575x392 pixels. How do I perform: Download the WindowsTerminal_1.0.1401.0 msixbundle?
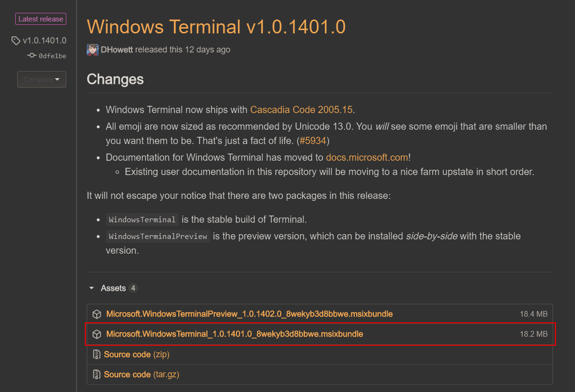tap(235, 334)
